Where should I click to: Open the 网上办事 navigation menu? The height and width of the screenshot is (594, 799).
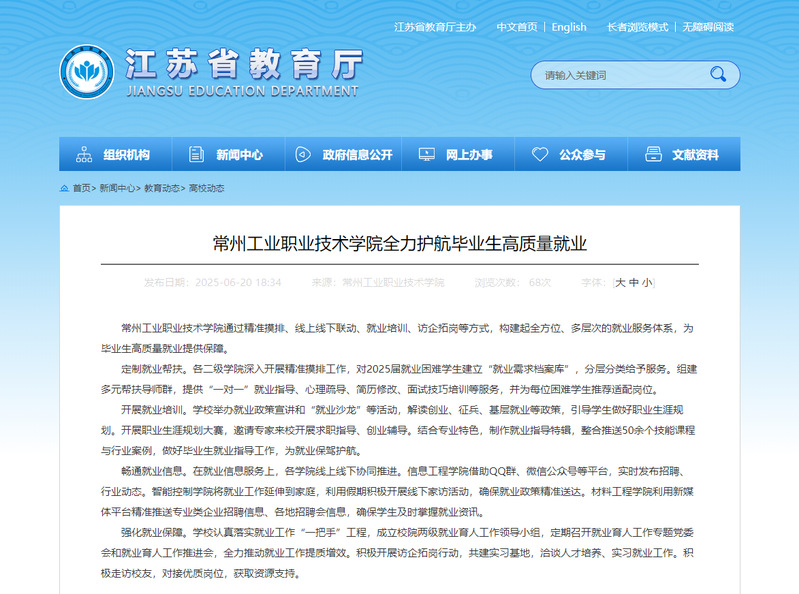(468, 155)
